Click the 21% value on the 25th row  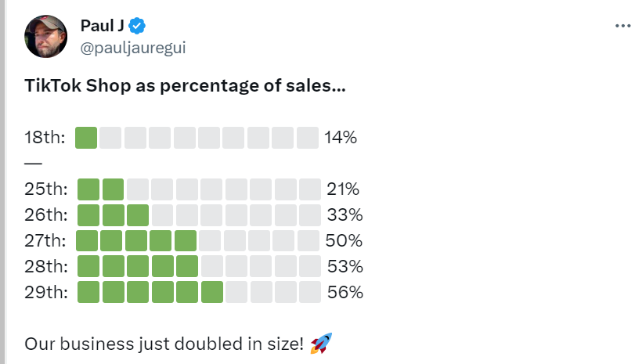tap(343, 189)
